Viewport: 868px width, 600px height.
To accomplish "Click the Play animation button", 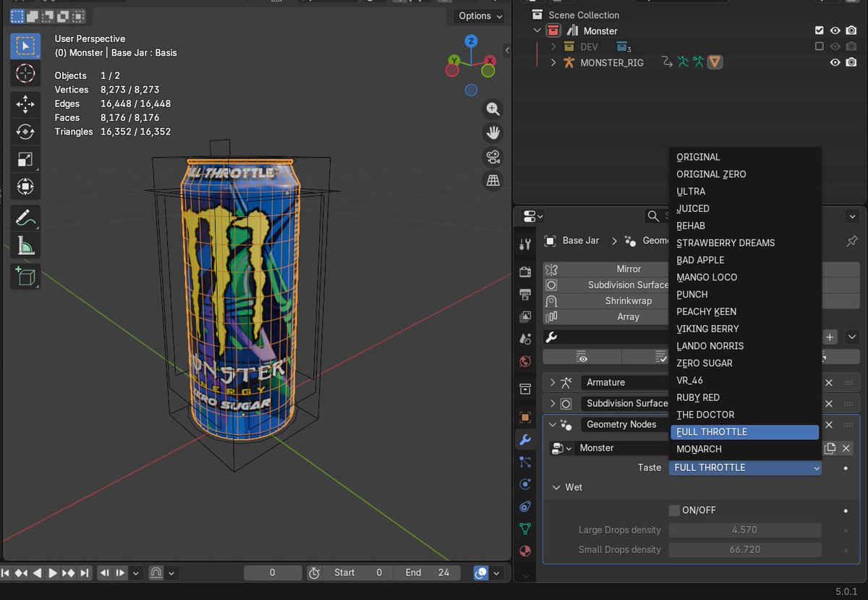I will (x=53, y=572).
